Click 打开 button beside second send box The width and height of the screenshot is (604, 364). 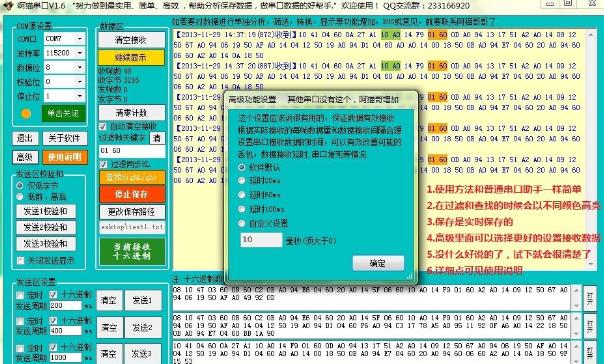tap(590, 326)
